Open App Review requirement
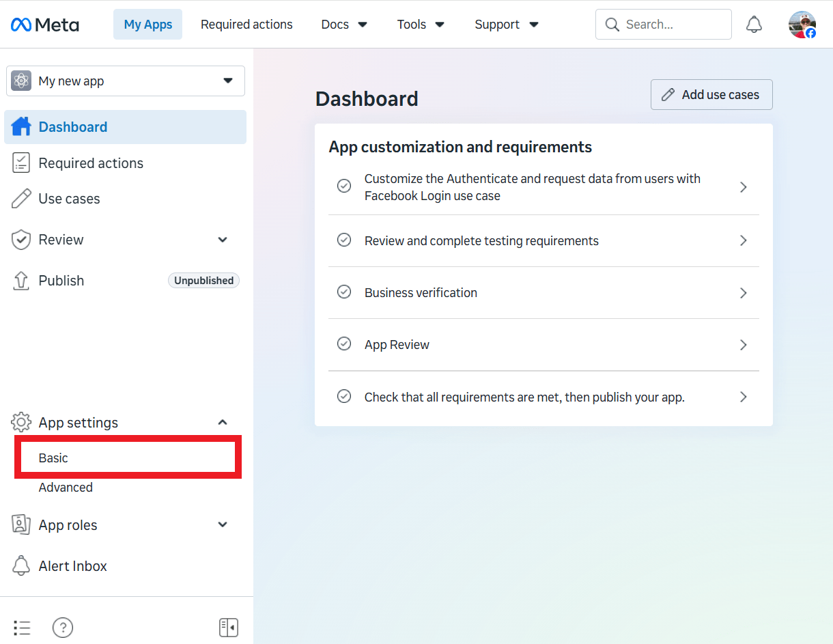 [x=543, y=344]
